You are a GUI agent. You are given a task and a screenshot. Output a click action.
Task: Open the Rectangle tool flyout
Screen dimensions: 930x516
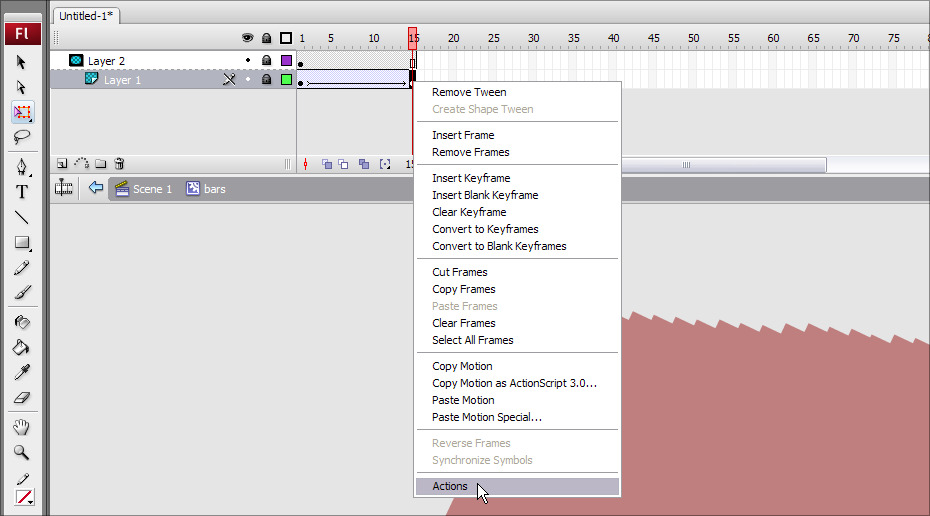pos(22,243)
